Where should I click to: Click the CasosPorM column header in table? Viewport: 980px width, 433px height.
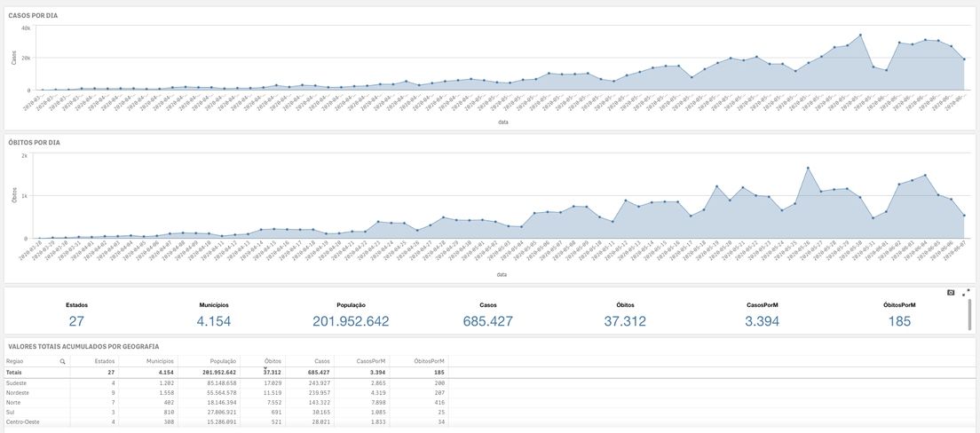371,362
